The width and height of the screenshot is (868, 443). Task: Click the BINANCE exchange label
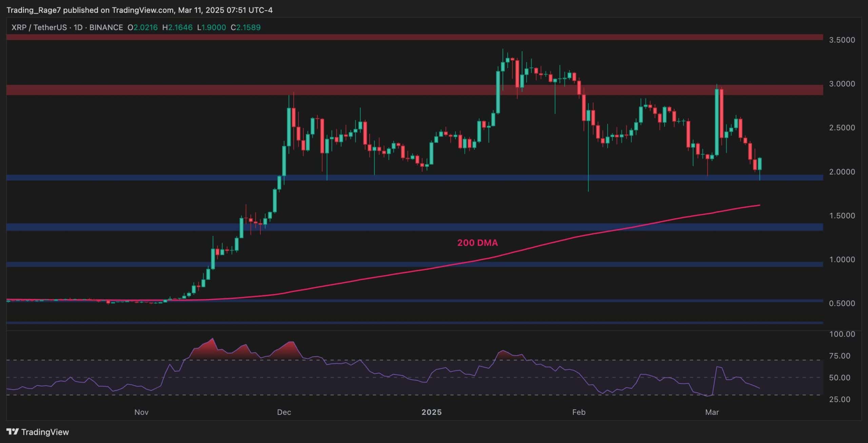(x=106, y=27)
